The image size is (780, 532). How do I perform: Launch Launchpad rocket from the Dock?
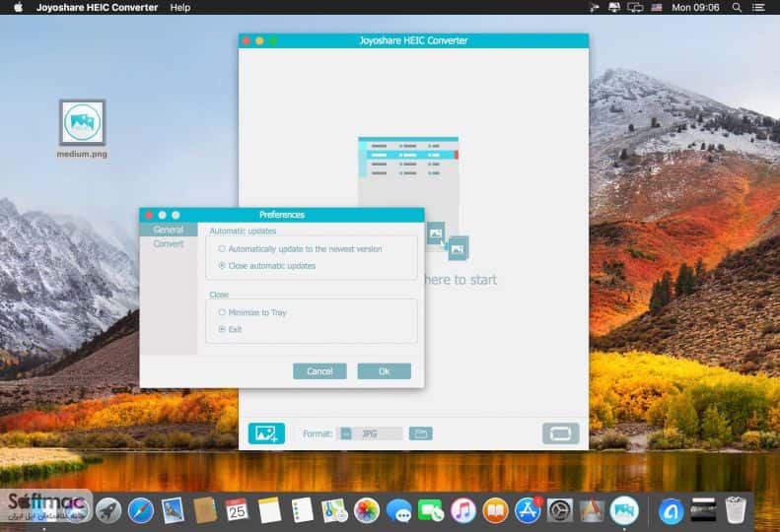point(107,510)
